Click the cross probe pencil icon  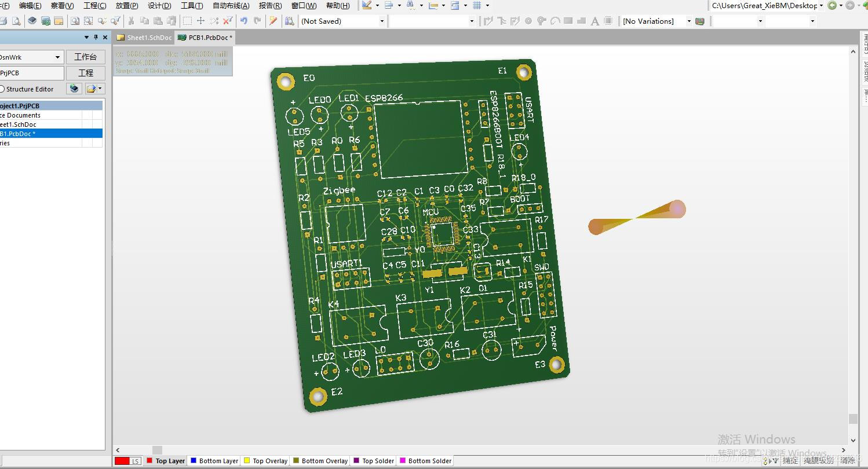(x=273, y=21)
